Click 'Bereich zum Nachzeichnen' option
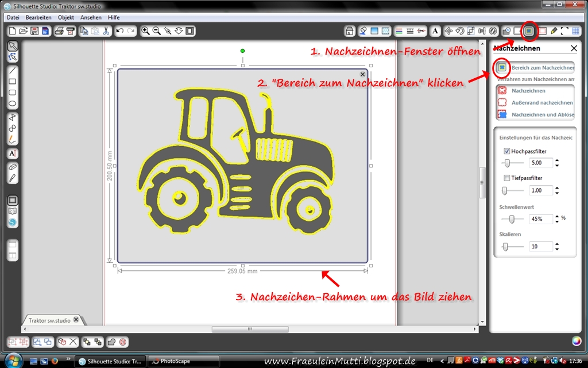 pos(537,67)
